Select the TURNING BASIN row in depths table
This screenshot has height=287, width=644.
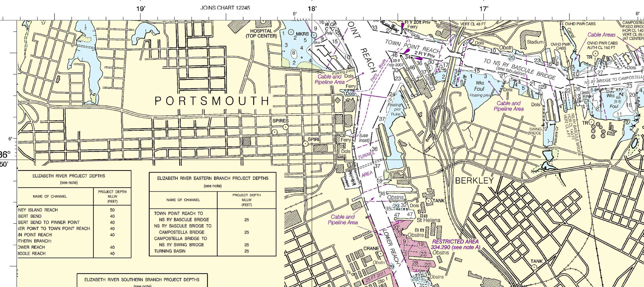coord(170,251)
